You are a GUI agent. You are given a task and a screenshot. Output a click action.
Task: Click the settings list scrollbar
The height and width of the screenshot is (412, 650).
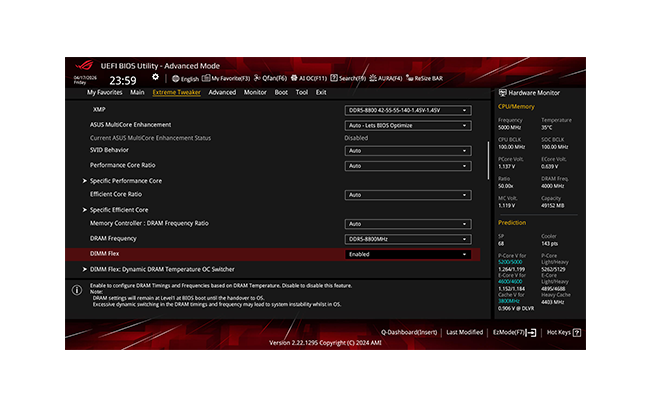(x=488, y=161)
